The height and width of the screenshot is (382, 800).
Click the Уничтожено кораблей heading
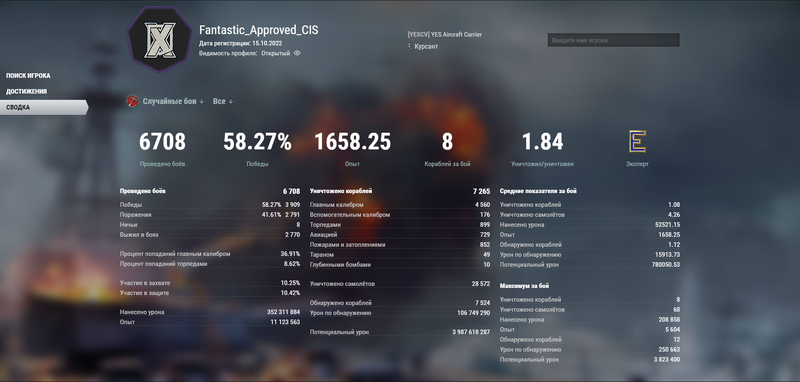(x=341, y=191)
